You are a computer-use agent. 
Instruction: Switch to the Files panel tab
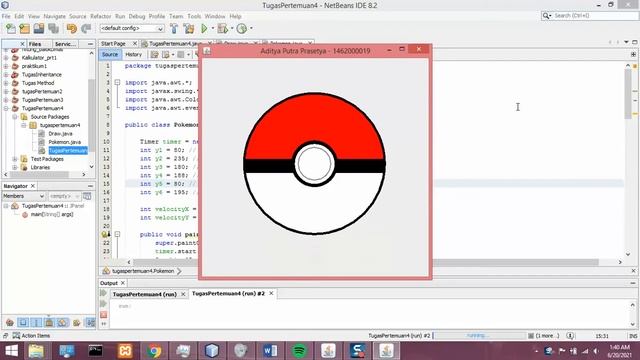tap(35, 44)
